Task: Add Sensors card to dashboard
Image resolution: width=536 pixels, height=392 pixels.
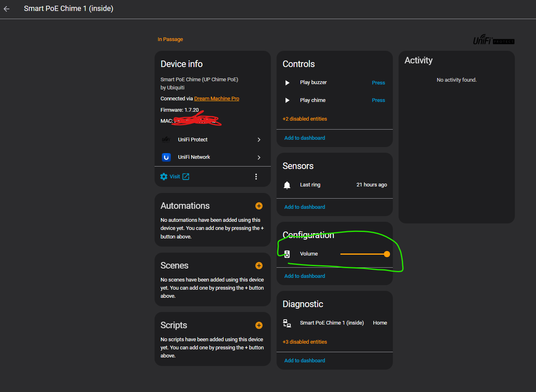Action: pos(305,207)
